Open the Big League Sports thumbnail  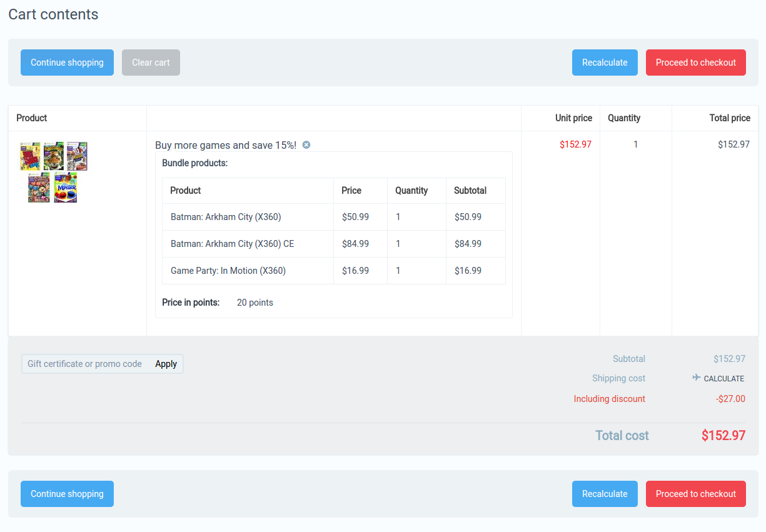tap(29, 156)
